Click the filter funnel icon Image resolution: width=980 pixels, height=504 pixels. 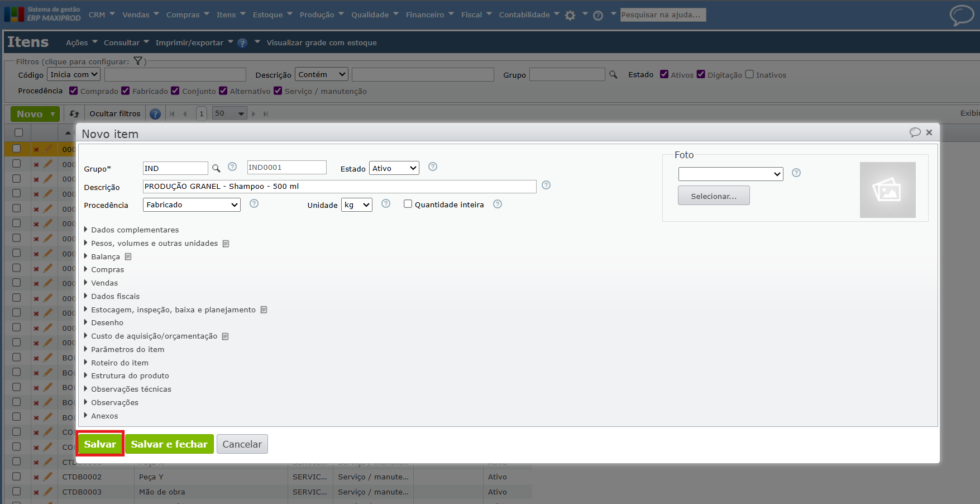138,61
